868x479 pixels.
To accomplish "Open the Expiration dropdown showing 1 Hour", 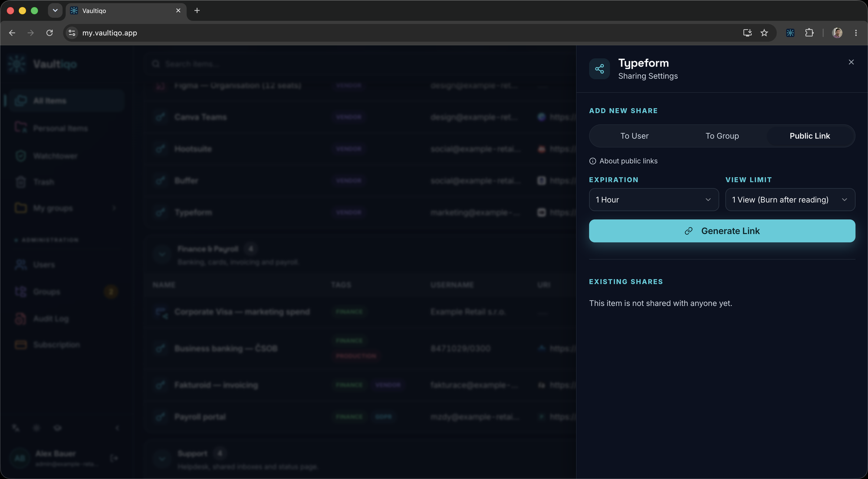I will click(x=654, y=200).
